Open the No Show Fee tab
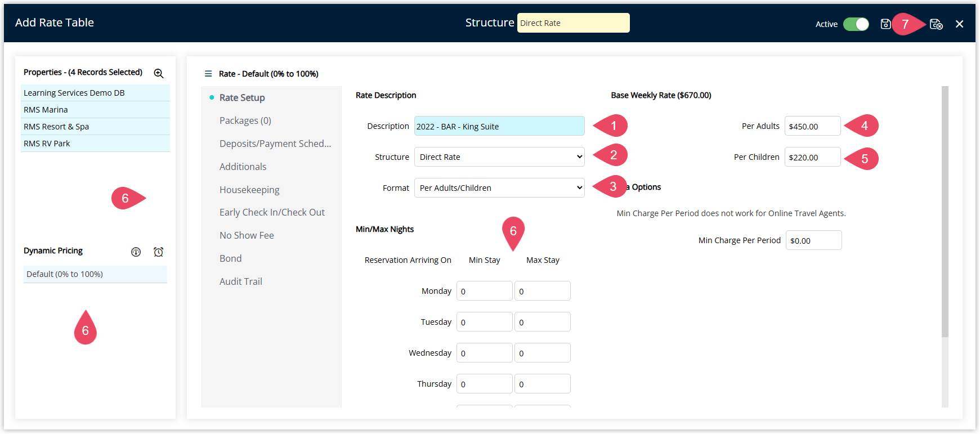The height and width of the screenshot is (434, 980). [x=247, y=235]
